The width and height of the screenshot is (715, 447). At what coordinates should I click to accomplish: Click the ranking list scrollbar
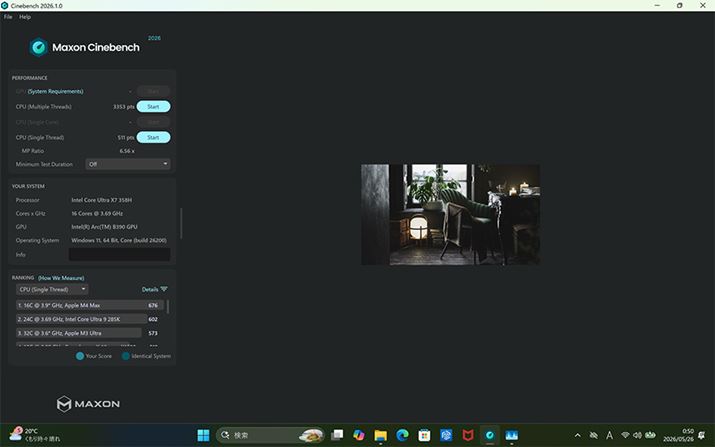click(x=168, y=307)
